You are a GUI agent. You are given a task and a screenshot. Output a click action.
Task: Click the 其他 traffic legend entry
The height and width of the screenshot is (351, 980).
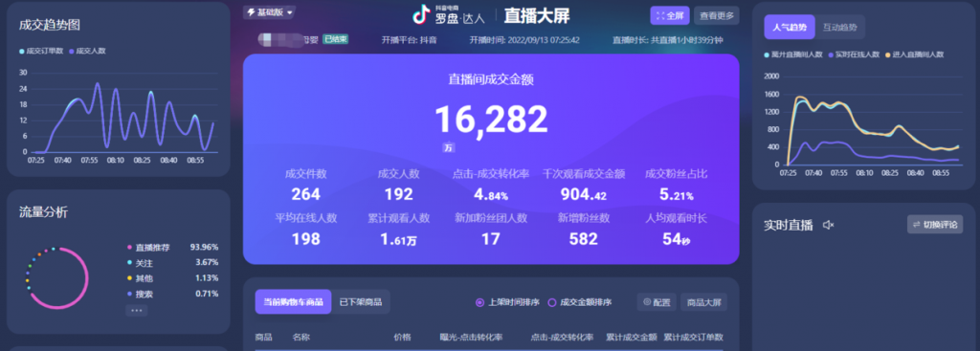coord(140,278)
